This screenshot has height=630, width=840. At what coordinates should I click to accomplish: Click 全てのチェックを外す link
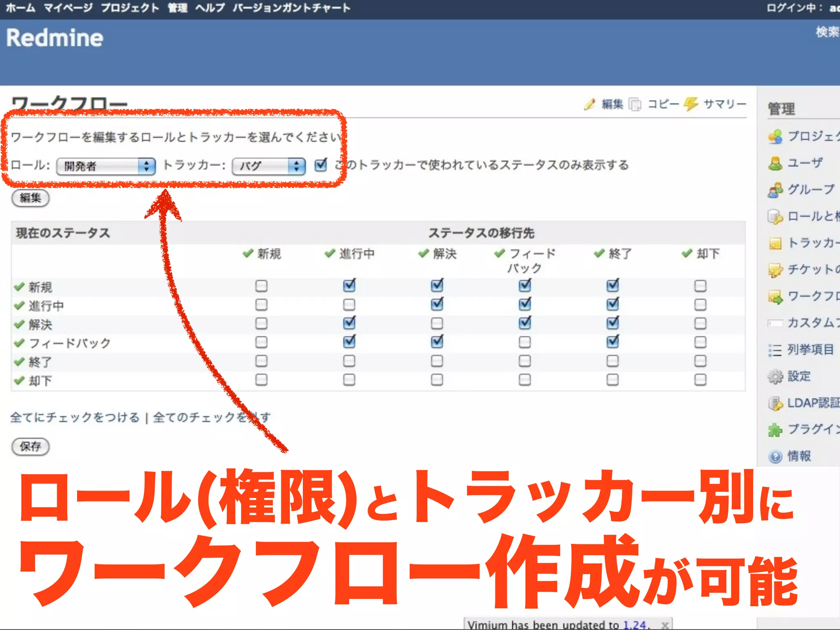(x=212, y=418)
